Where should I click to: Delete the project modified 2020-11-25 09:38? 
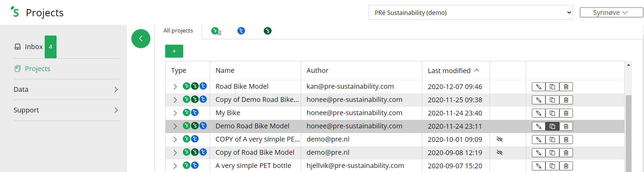566,100
